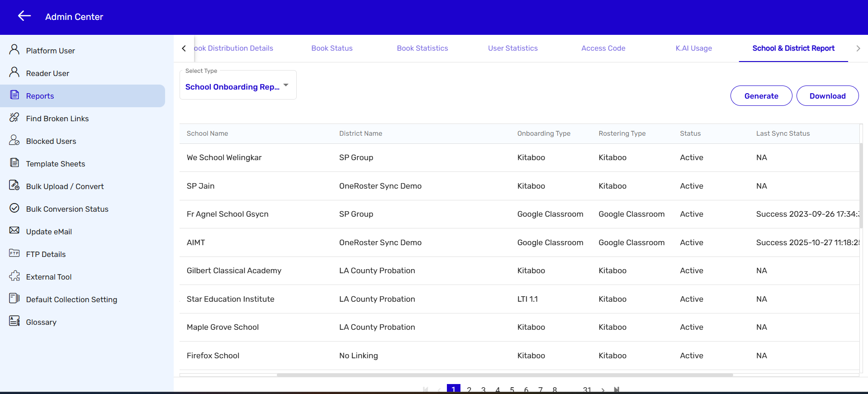The height and width of the screenshot is (394, 868).
Task: Click the Glossary icon in sidebar
Action: coord(14,321)
